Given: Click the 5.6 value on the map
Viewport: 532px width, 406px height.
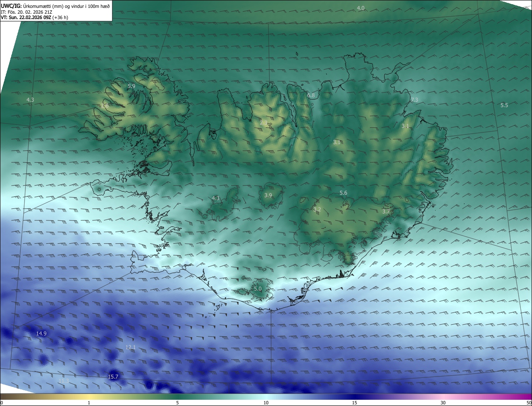Looking at the screenshot, I should pyautogui.click(x=343, y=193).
